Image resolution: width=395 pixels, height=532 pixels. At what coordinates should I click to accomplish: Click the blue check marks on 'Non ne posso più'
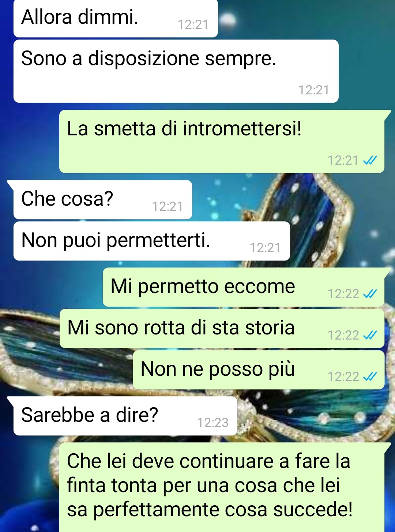pyautogui.click(x=370, y=376)
